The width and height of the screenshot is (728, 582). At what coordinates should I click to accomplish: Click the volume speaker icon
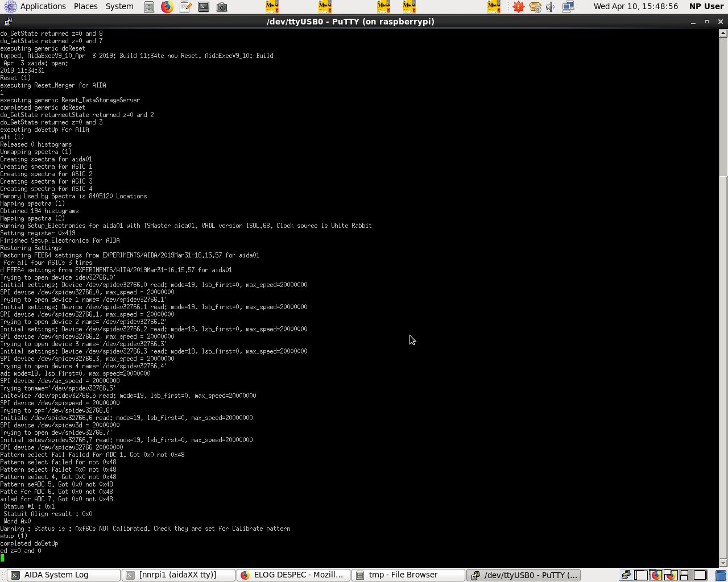[x=551, y=7]
